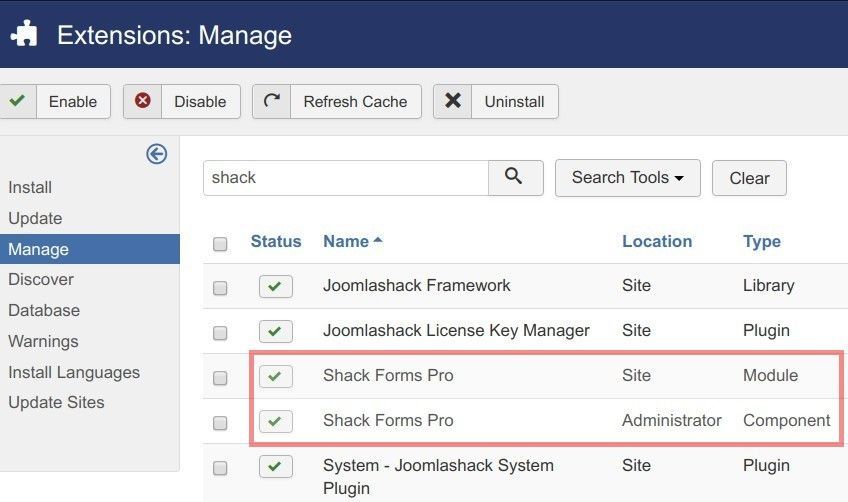Click the Uninstall toolbar button
Image resolution: width=848 pixels, height=502 pixels.
click(496, 102)
